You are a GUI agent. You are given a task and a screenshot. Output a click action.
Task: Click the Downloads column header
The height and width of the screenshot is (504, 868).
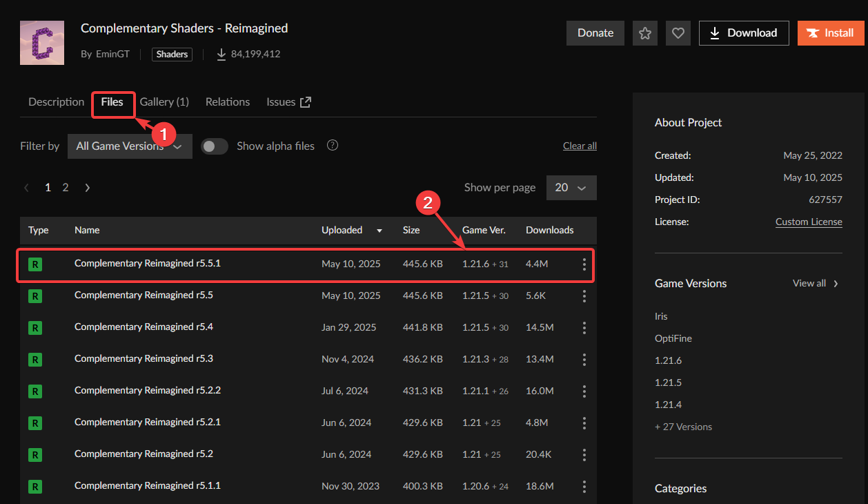tap(549, 230)
